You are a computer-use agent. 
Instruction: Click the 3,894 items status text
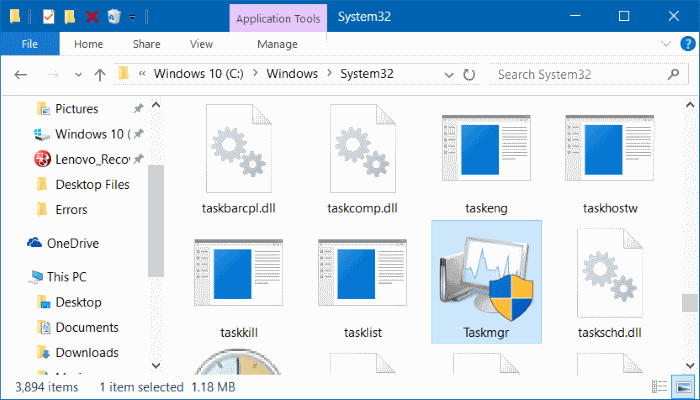coord(46,387)
